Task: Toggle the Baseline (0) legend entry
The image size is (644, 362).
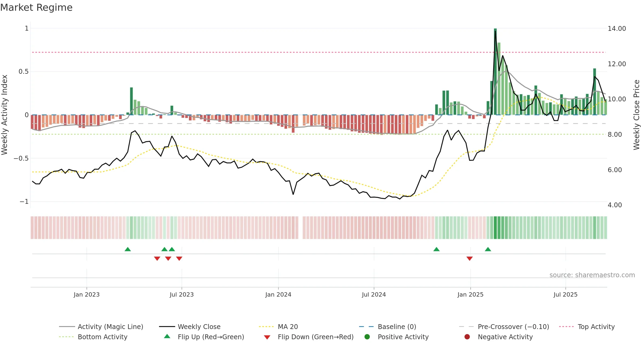Action: point(387,327)
